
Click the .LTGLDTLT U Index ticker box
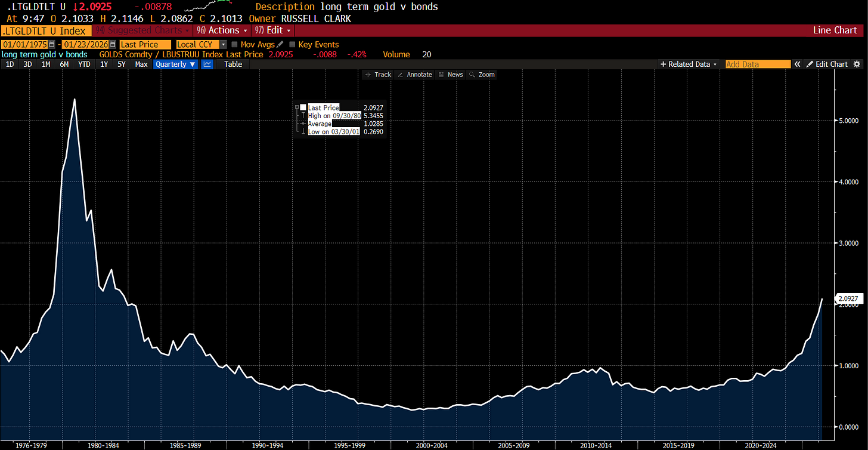pos(45,30)
